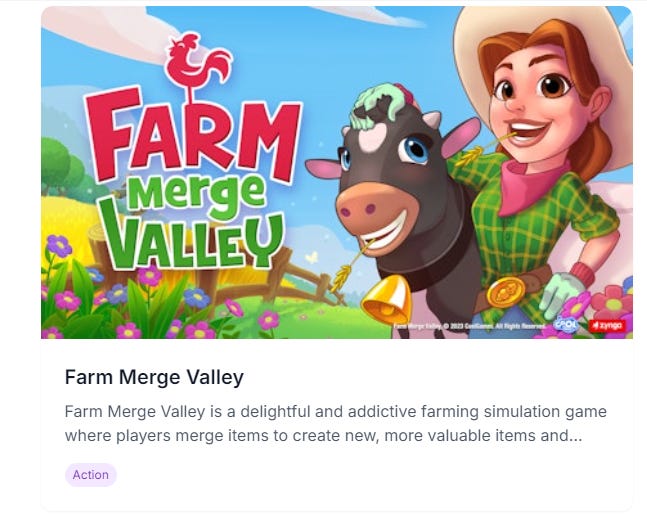Click the gold belt buckle coin
This screenshot has width=647, height=527.
pos(505,293)
